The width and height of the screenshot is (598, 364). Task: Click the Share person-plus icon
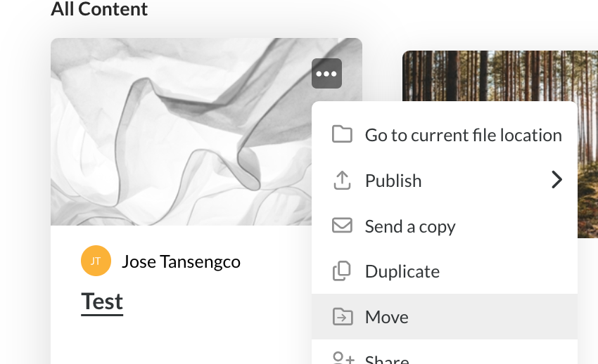pyautogui.click(x=343, y=359)
